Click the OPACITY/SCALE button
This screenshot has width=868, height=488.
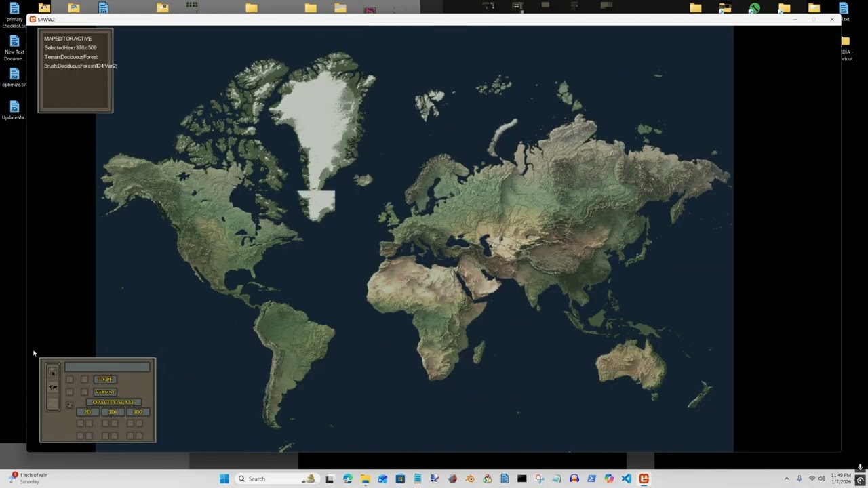click(x=114, y=402)
